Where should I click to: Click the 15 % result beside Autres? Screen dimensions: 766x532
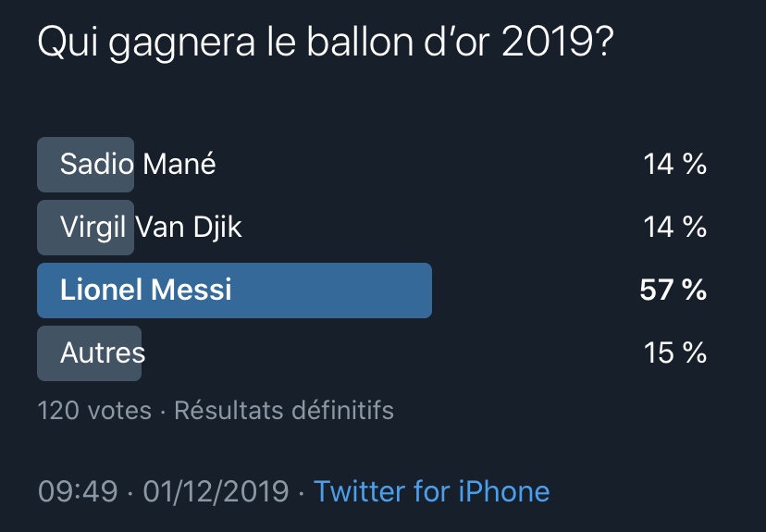(x=674, y=353)
